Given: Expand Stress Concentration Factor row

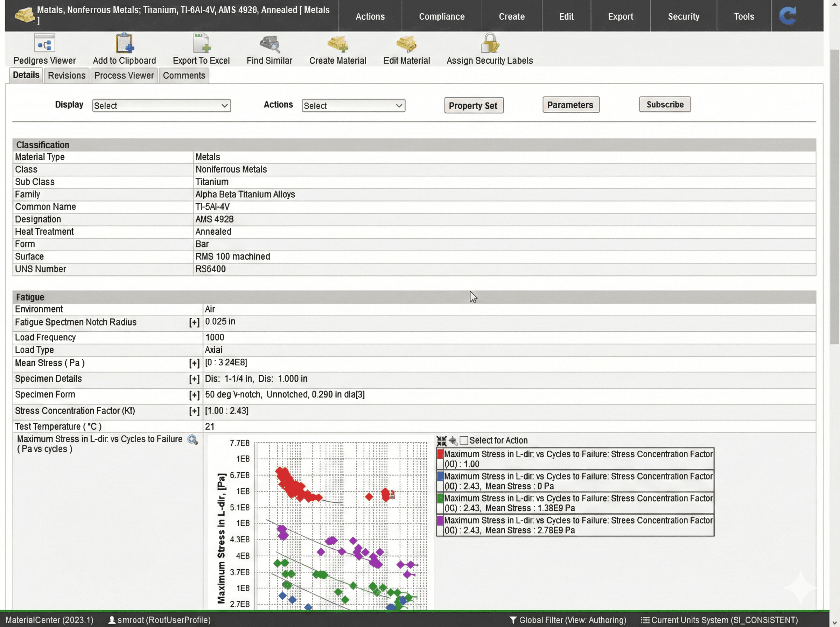Looking at the screenshot, I should pyautogui.click(x=194, y=411).
